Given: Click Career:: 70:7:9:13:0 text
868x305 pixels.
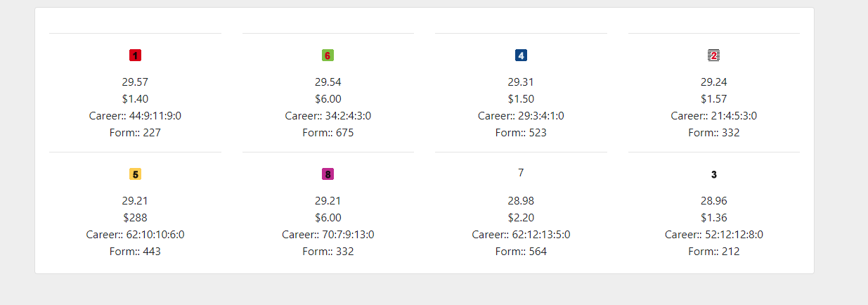Looking at the screenshot, I should (x=328, y=234).
